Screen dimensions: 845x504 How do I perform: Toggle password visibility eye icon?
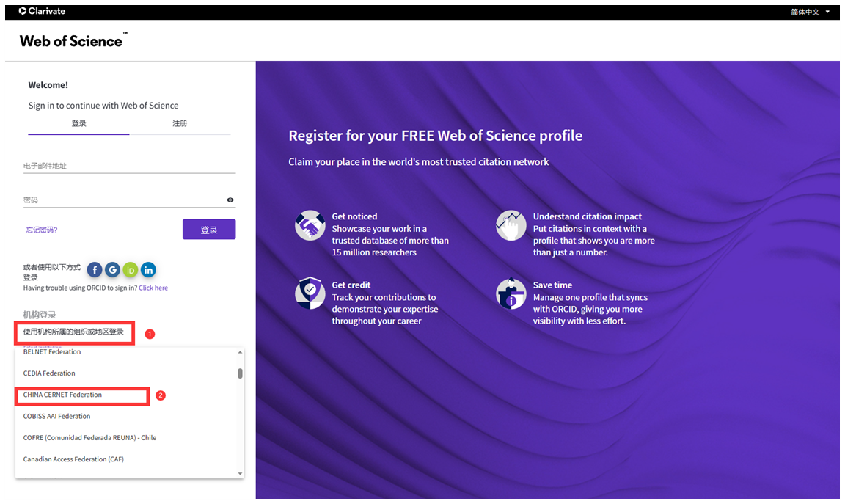230,200
